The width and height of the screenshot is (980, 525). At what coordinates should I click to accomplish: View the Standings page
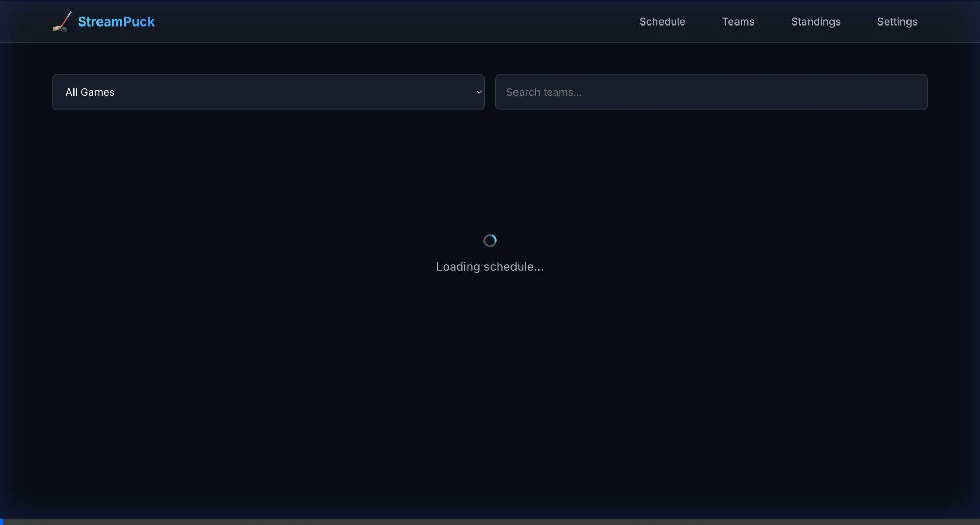coord(816,22)
